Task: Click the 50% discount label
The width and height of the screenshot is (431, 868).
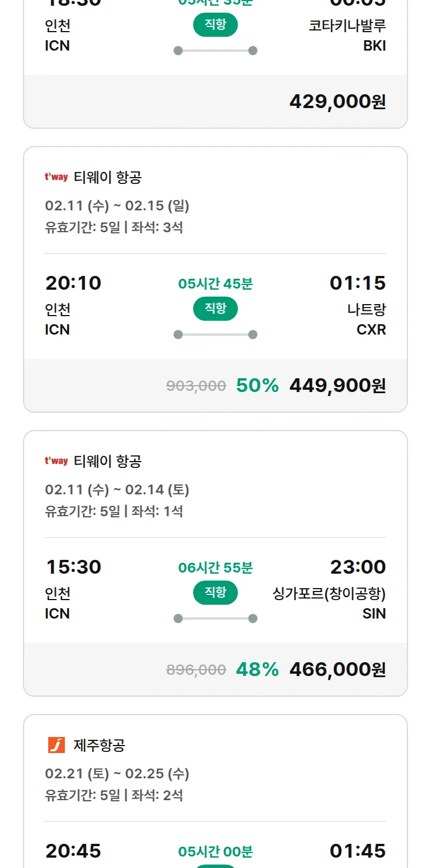Action: tap(257, 386)
